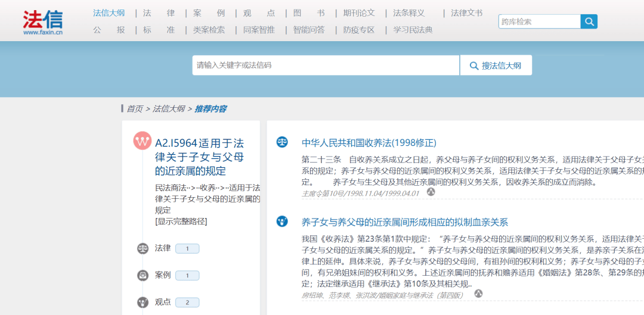
Task: Click the A2.I5964 outline heading
Action: pyautogui.click(x=200, y=157)
